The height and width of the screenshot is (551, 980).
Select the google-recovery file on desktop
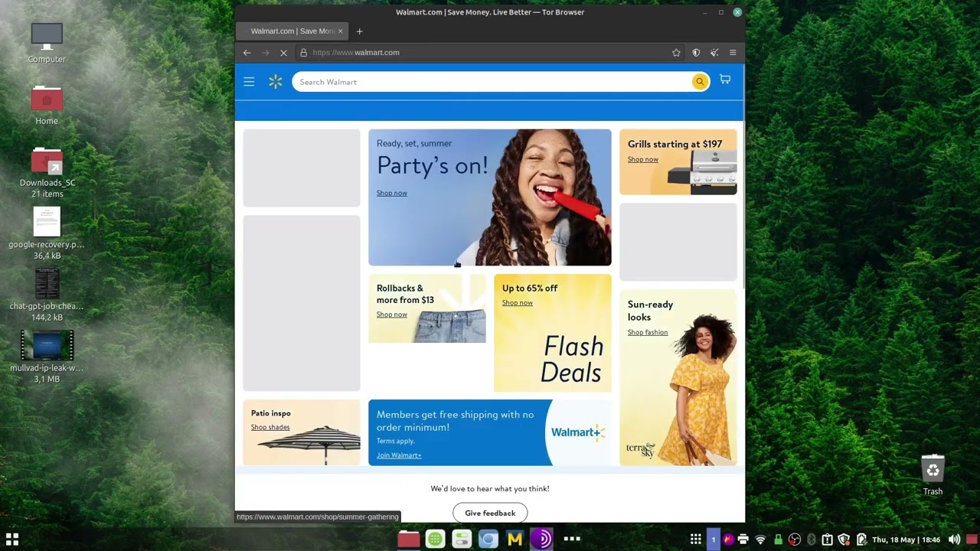pos(47,234)
